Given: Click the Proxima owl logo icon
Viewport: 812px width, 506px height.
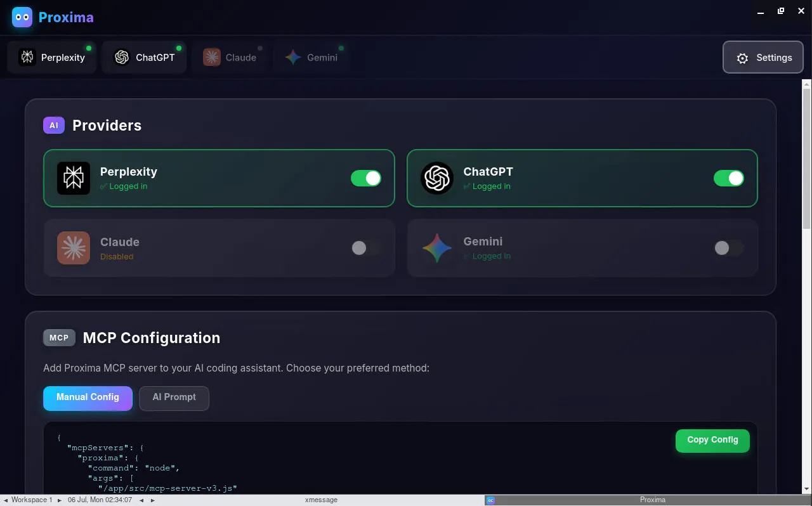Looking at the screenshot, I should point(22,17).
